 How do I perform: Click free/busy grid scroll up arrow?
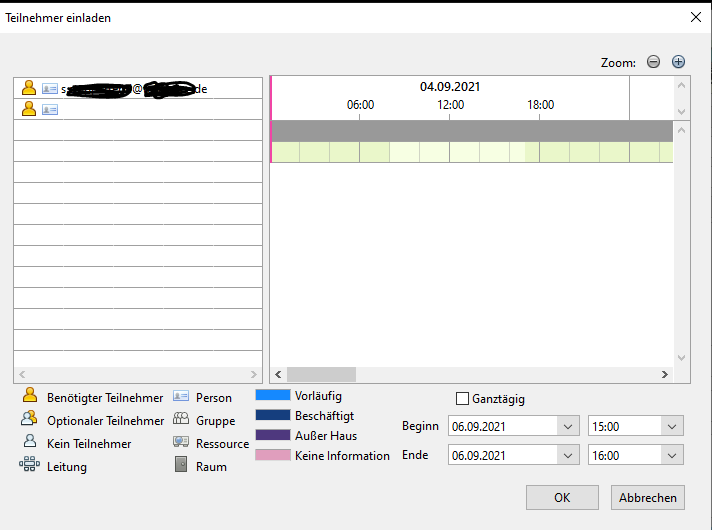pyautogui.click(x=681, y=130)
